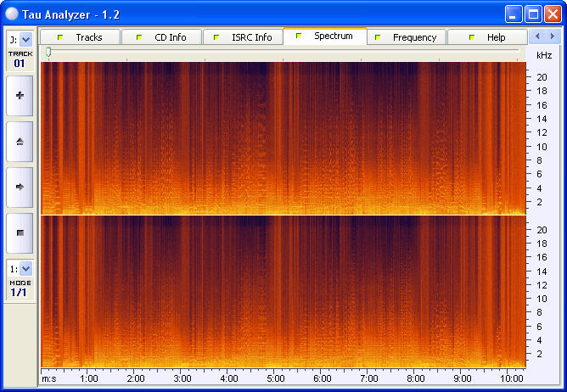
Task: Click the position slider handle above spectrogram
Action: [48, 53]
